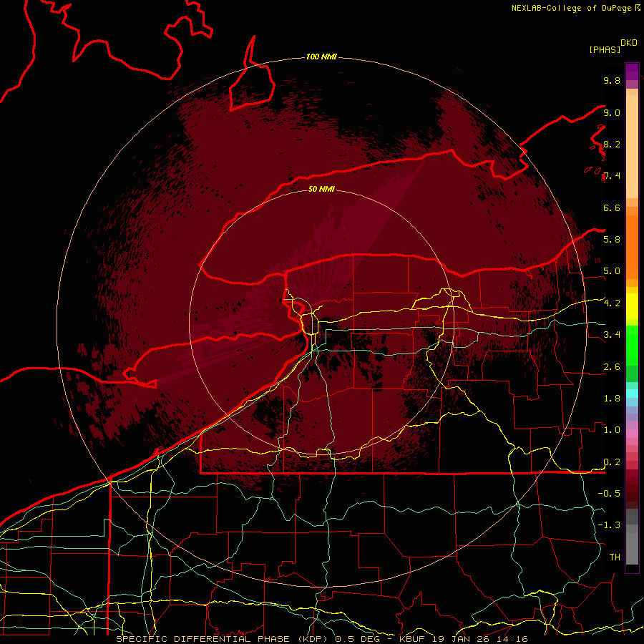Click the 1.0 value on the legend

pos(612,430)
